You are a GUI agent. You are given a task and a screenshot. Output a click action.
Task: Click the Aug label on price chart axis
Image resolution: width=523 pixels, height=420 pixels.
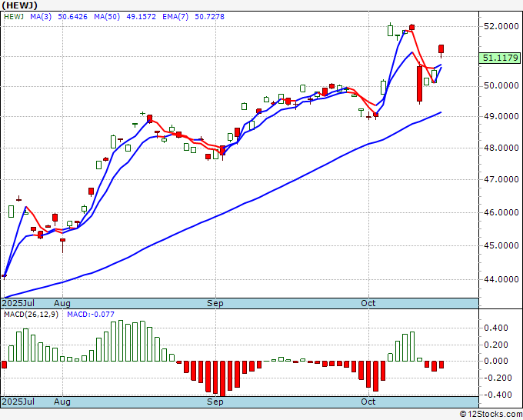(x=62, y=303)
